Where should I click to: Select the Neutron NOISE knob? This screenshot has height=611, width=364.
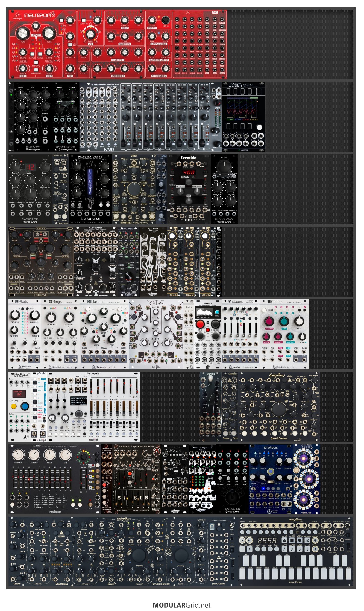[83, 52]
